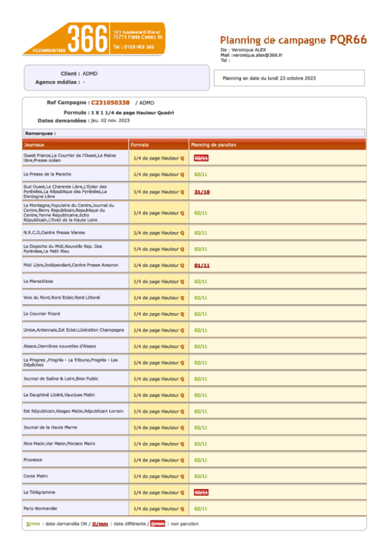Click the Nice Matin, Var Matin row name
The width and height of the screenshot is (392, 555).
pos(59,443)
